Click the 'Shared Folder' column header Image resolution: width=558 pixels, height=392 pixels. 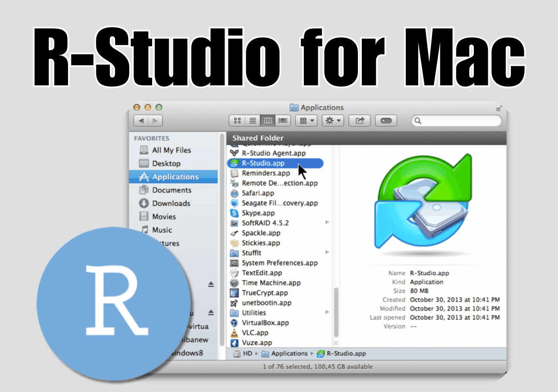click(258, 138)
